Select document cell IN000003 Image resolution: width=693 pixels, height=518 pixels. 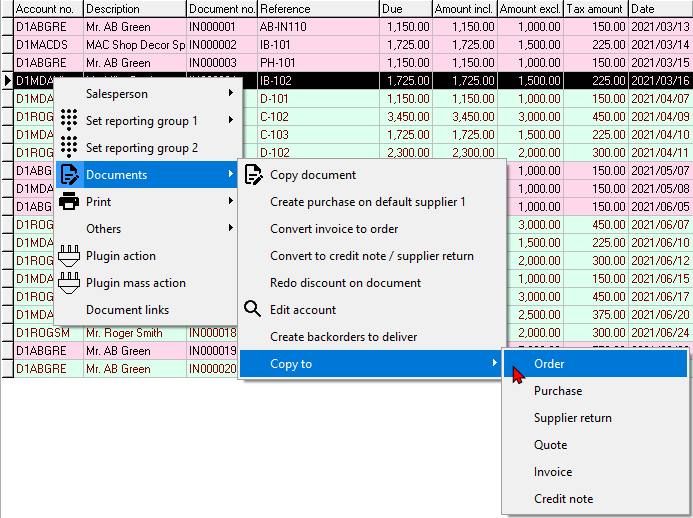(x=222, y=63)
